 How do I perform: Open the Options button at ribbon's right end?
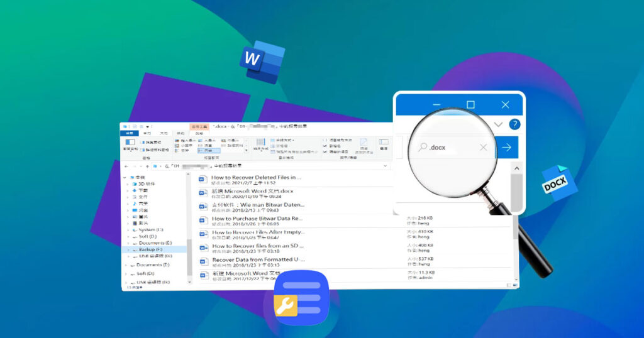[x=384, y=144]
